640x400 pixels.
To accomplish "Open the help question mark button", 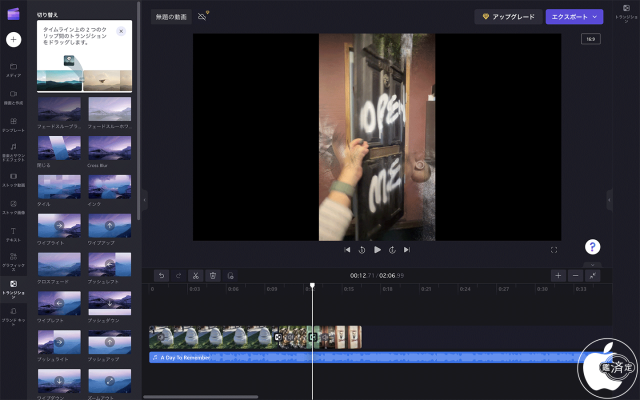I will [x=592, y=247].
